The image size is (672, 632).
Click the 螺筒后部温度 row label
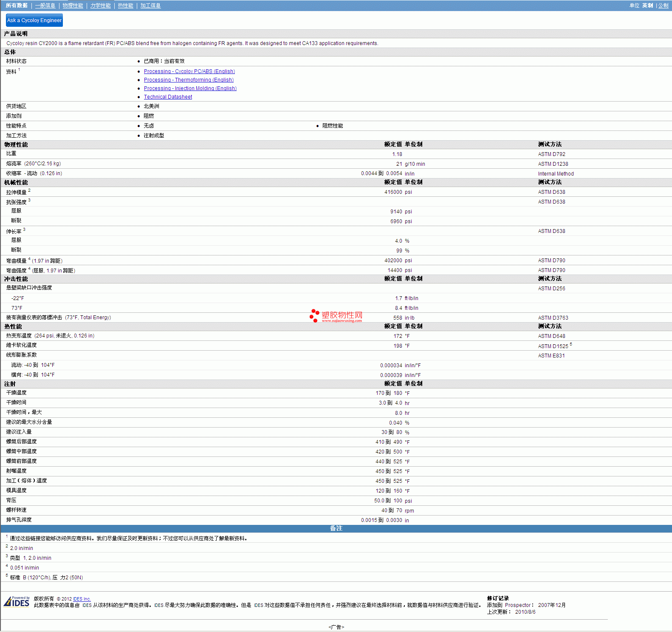21,442
